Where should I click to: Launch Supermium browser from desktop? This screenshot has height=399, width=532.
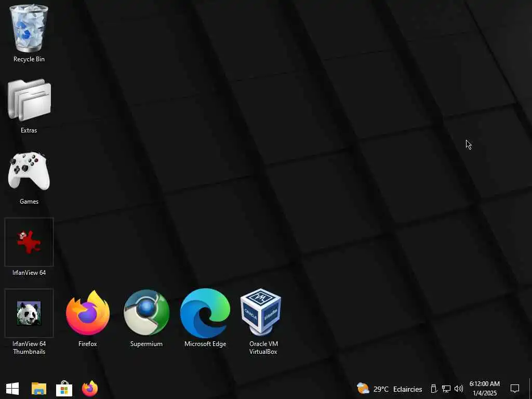(x=147, y=312)
